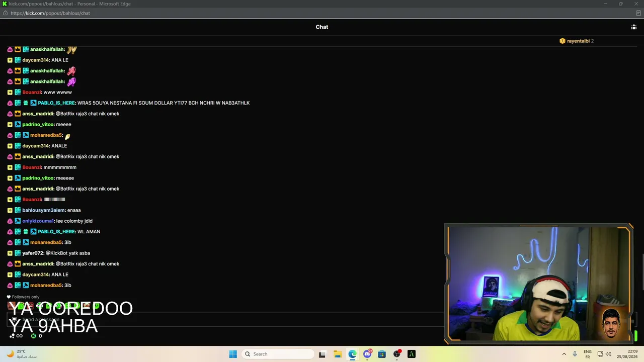
Task: Open the Windows Start menu
Action: (x=233, y=354)
